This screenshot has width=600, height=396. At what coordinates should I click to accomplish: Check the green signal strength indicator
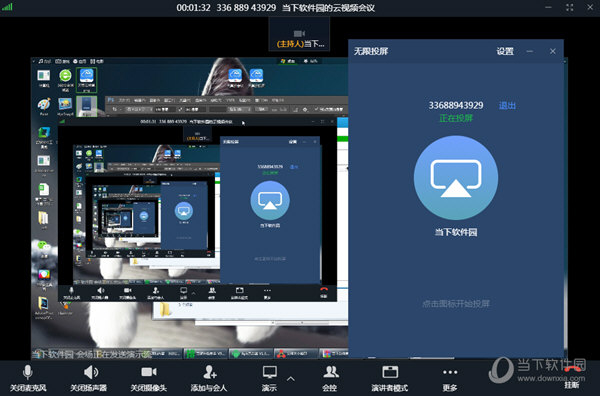[x=7, y=7]
